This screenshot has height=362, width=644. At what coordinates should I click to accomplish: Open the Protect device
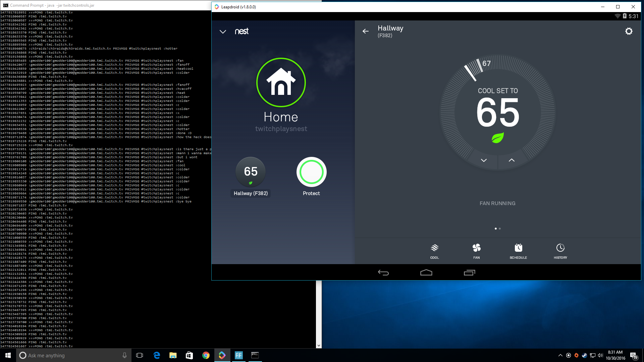coord(311,172)
